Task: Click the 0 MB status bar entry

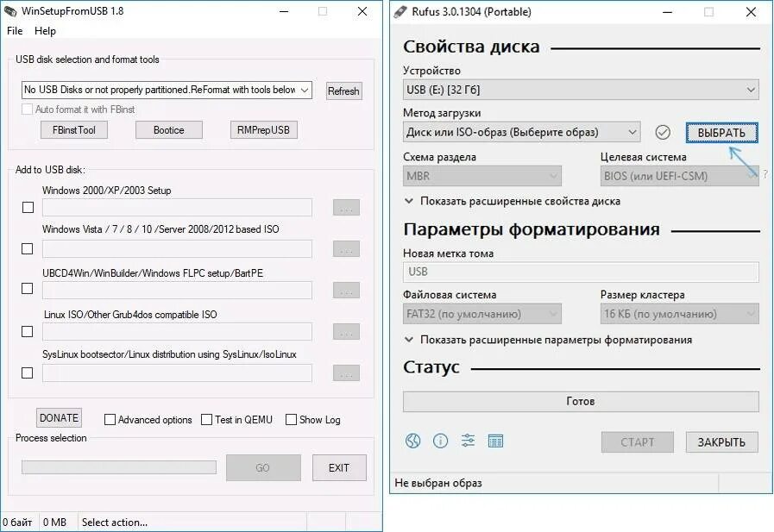Action: tap(54, 523)
